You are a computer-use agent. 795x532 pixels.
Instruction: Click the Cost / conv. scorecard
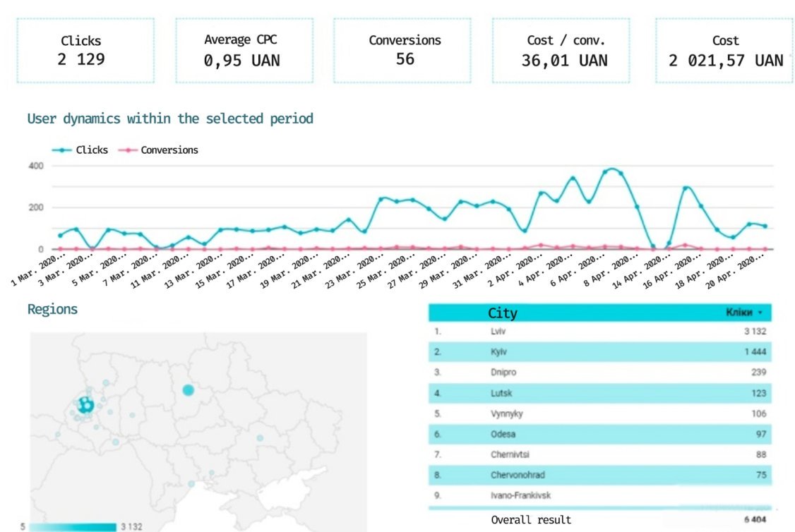561,51
